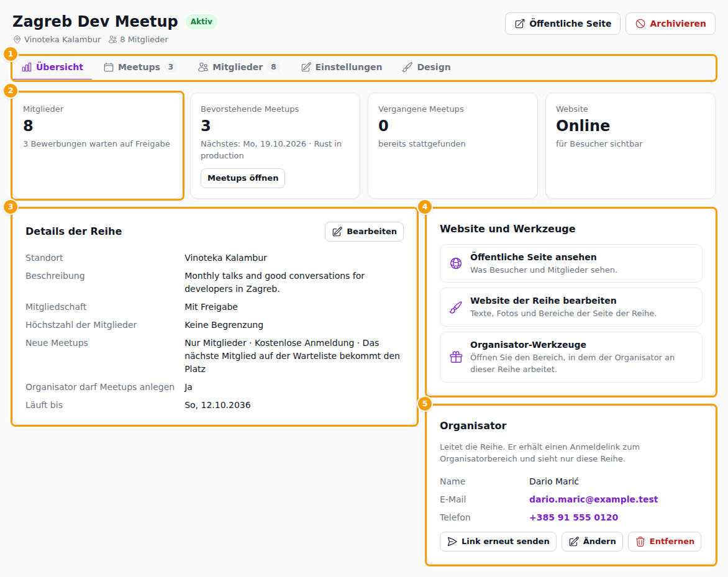The height and width of the screenshot is (577, 728).
Task: Click the Mitglieder stat card showing 8
Action: click(x=98, y=146)
